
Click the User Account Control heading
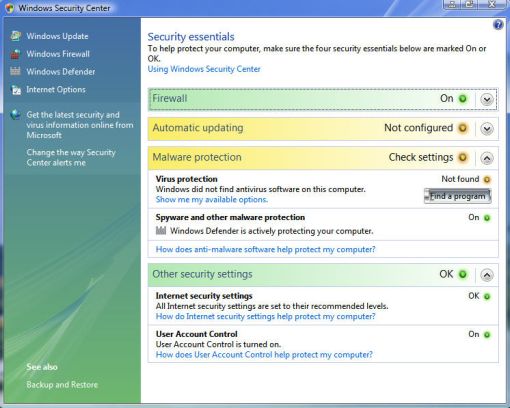click(197, 334)
